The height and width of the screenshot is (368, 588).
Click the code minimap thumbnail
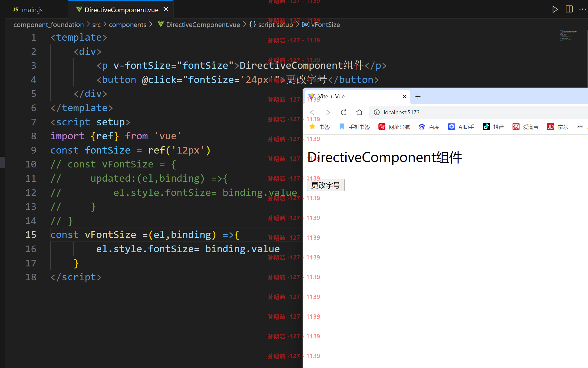point(568,35)
